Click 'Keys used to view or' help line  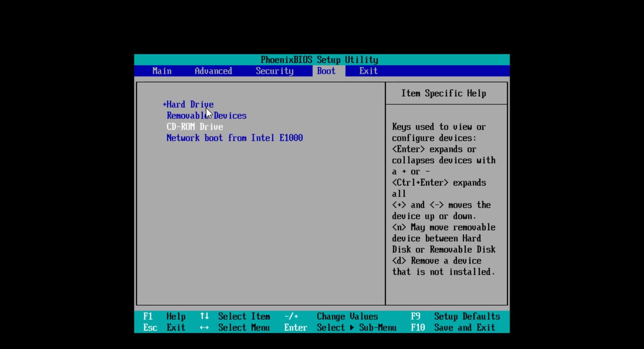(x=439, y=127)
